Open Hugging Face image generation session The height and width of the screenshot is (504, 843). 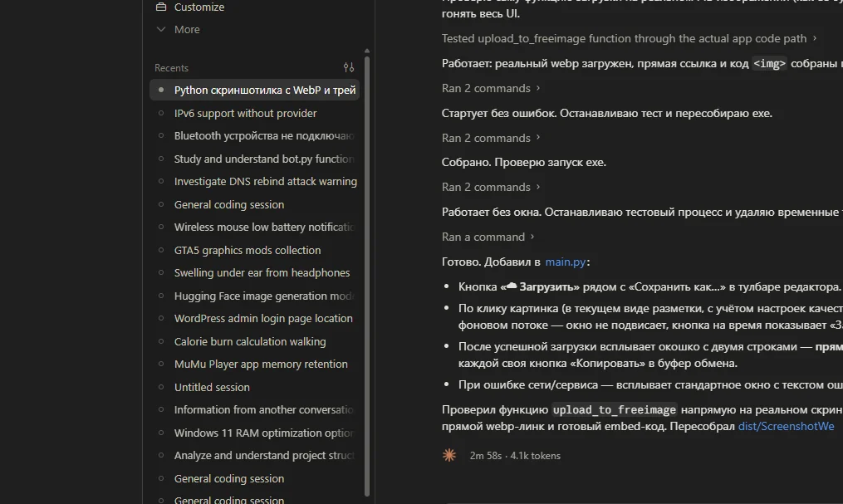pos(254,296)
